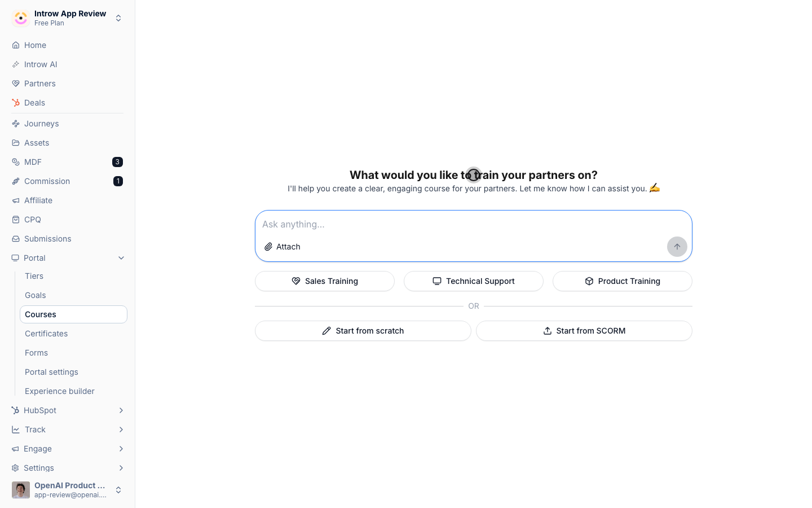Click the Introw AI sparkle icon

pyautogui.click(x=16, y=64)
